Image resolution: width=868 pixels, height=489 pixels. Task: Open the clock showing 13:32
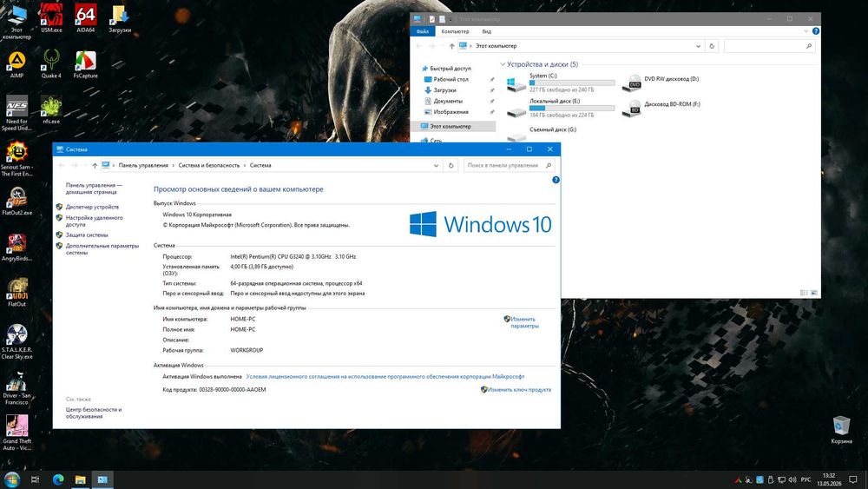(x=828, y=479)
